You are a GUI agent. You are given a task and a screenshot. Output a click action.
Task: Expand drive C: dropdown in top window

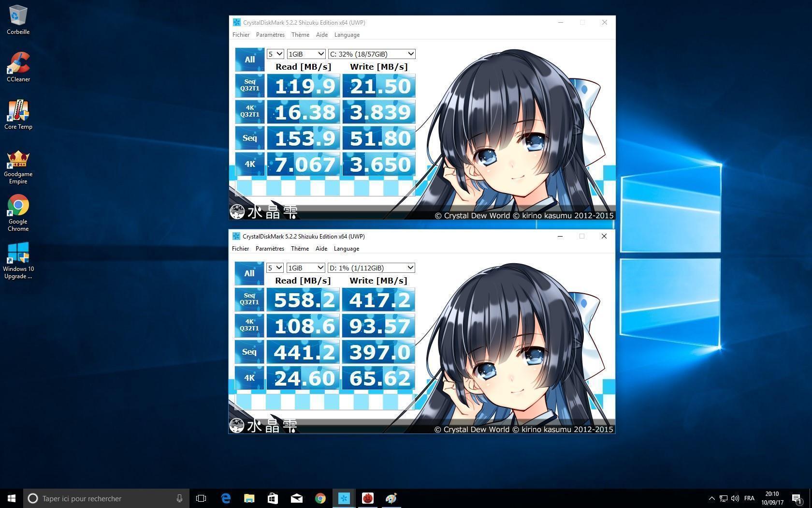click(x=371, y=54)
